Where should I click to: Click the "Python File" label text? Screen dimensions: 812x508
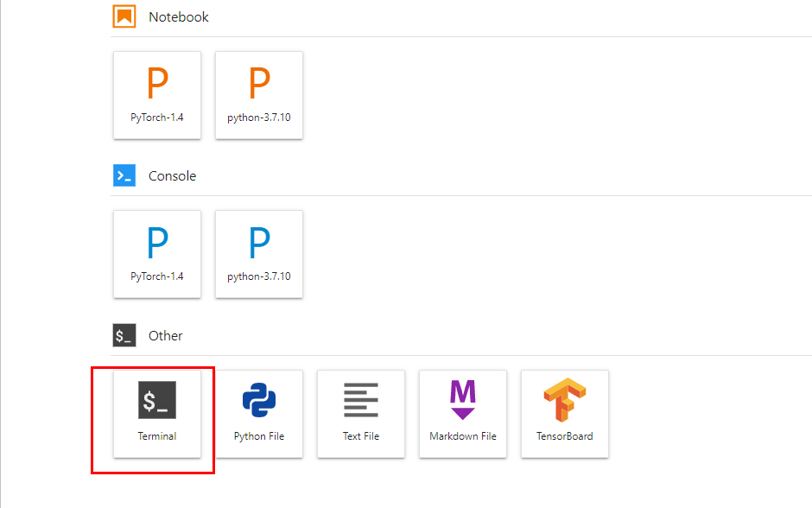click(x=259, y=436)
